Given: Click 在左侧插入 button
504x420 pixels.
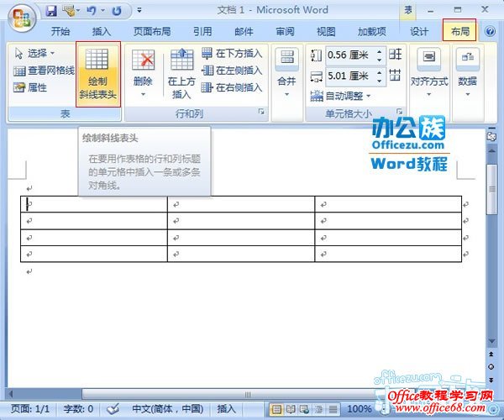Looking at the screenshot, I should (232, 71).
